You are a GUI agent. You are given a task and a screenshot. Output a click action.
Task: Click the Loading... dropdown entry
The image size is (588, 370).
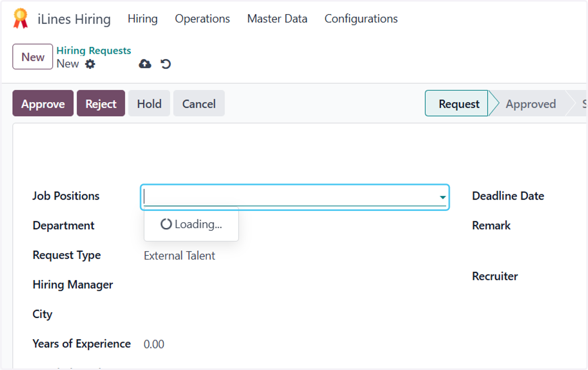[191, 225]
